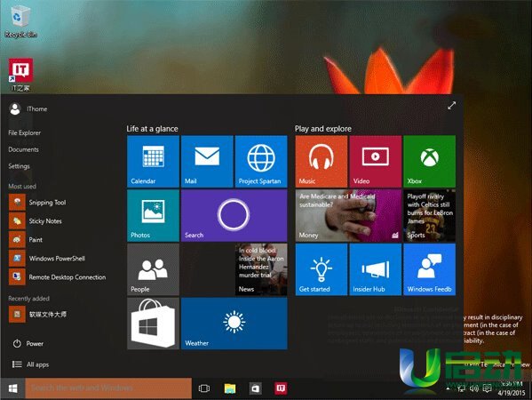The image size is (532, 400).
Task: Open Settings from the Start menu
Action: tap(19, 166)
